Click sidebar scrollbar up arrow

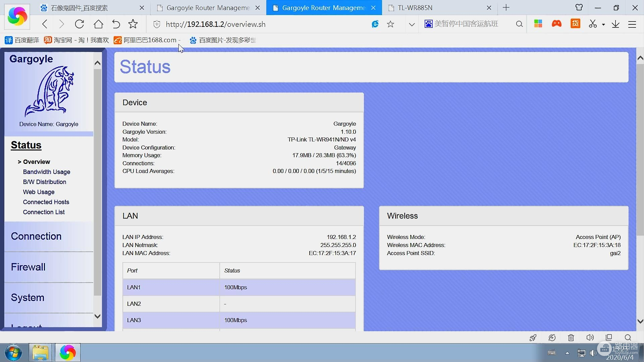point(98,63)
